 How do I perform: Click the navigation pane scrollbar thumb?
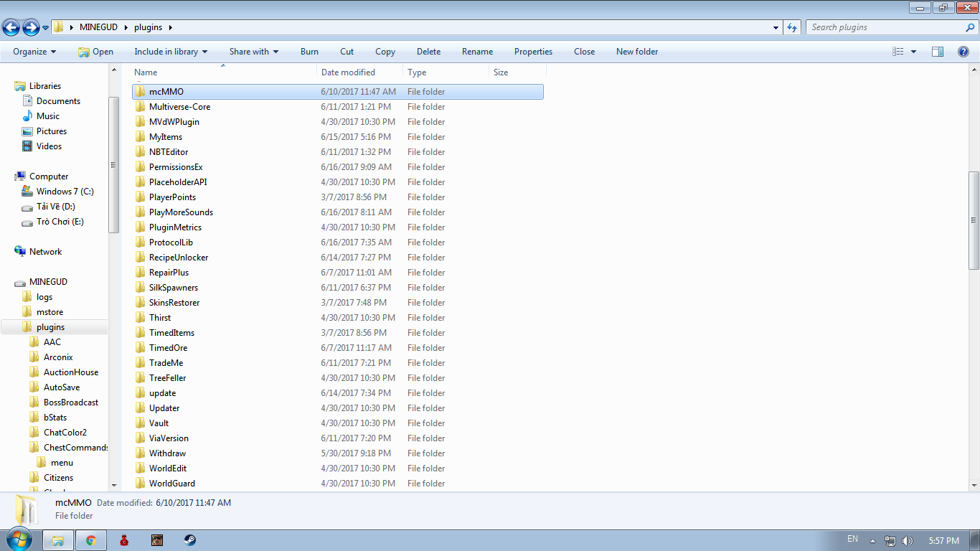(x=113, y=165)
